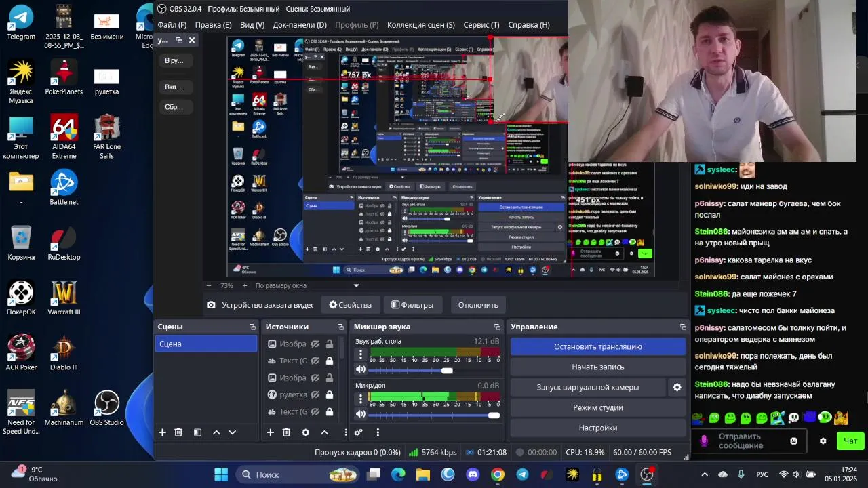Select the Сцена item in scenes list
This screenshot has height=488, width=868.
coord(206,344)
